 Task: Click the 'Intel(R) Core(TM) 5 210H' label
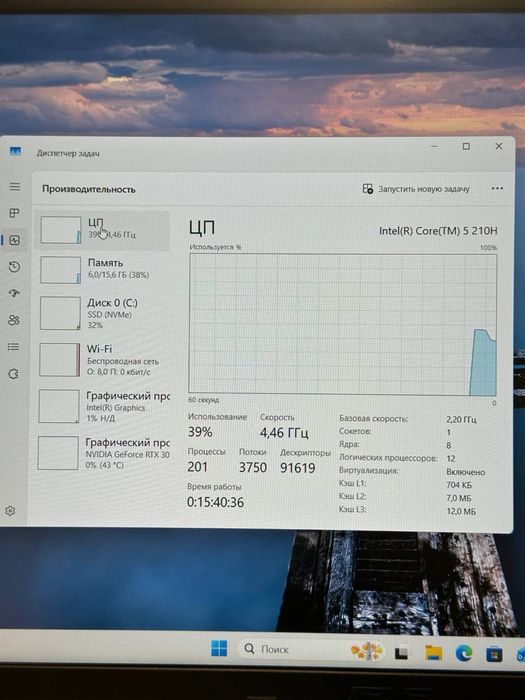pos(438,231)
